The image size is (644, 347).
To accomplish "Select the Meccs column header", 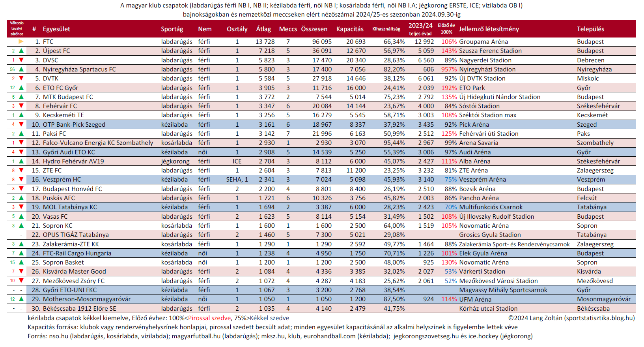I will (288, 29).
